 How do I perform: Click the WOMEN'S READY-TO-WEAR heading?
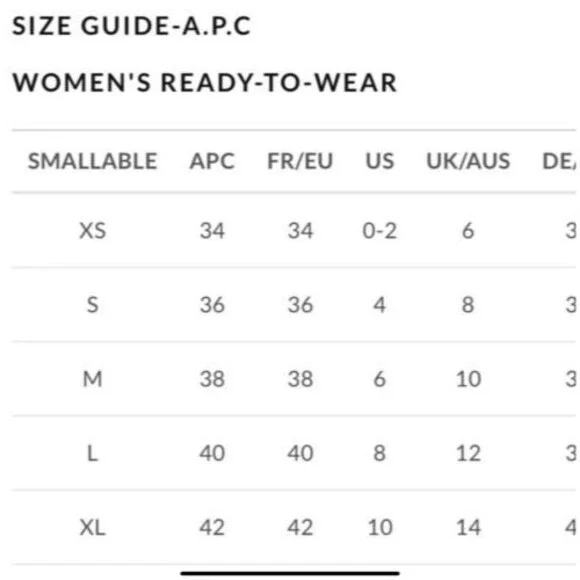(205, 82)
